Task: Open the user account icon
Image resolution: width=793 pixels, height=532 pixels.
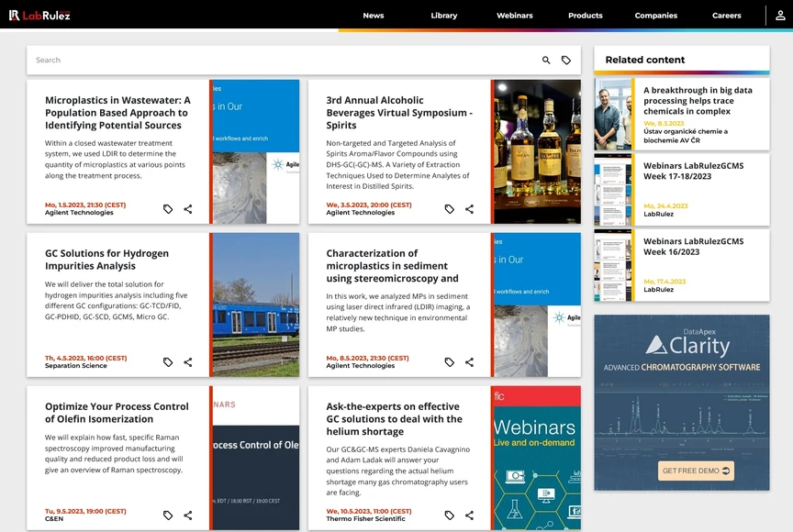Action: coord(780,16)
